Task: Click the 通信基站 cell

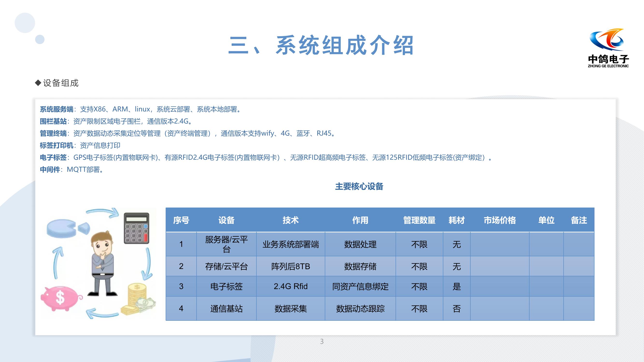Action: click(x=226, y=309)
